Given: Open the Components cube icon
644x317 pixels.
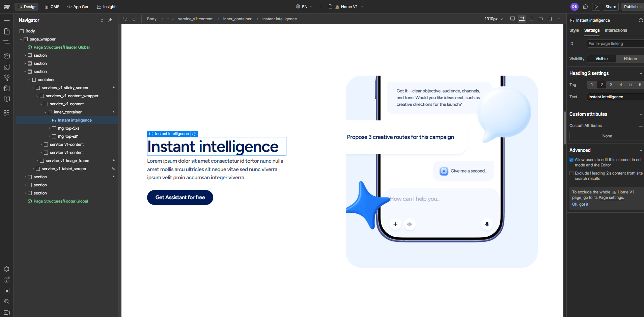Looking at the screenshot, I should point(7,56).
